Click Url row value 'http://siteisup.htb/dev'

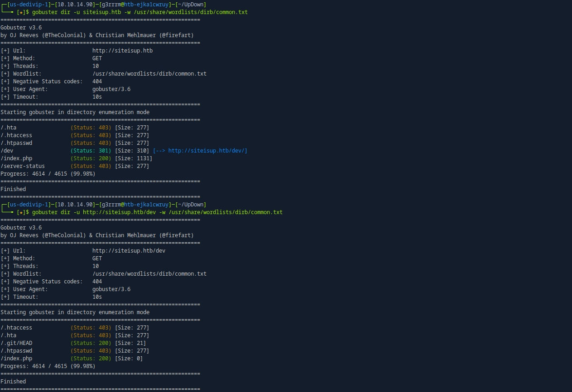point(129,251)
